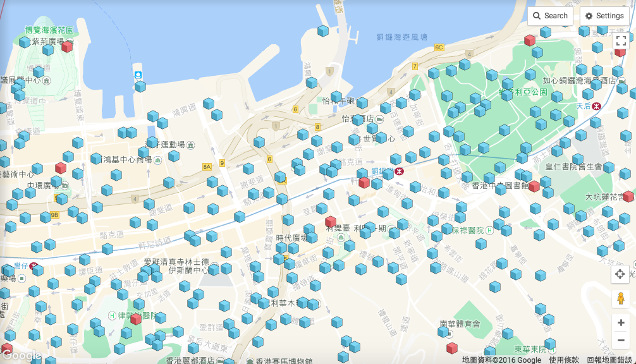Image resolution: width=636 pixels, height=364 pixels.
Task: Open the Settings menu
Action: (604, 16)
